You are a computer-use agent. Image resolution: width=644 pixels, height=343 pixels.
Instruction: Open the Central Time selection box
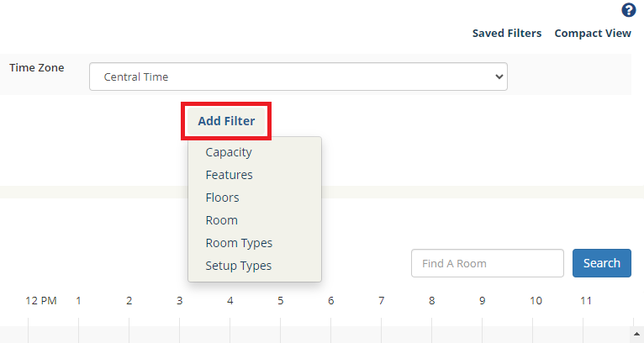[x=298, y=77]
